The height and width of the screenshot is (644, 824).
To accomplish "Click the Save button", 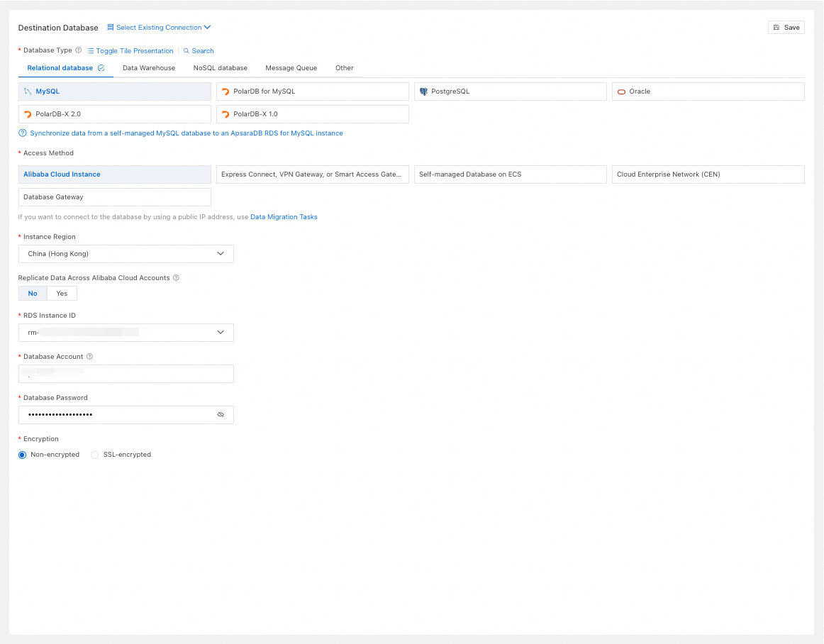I will (x=786, y=28).
